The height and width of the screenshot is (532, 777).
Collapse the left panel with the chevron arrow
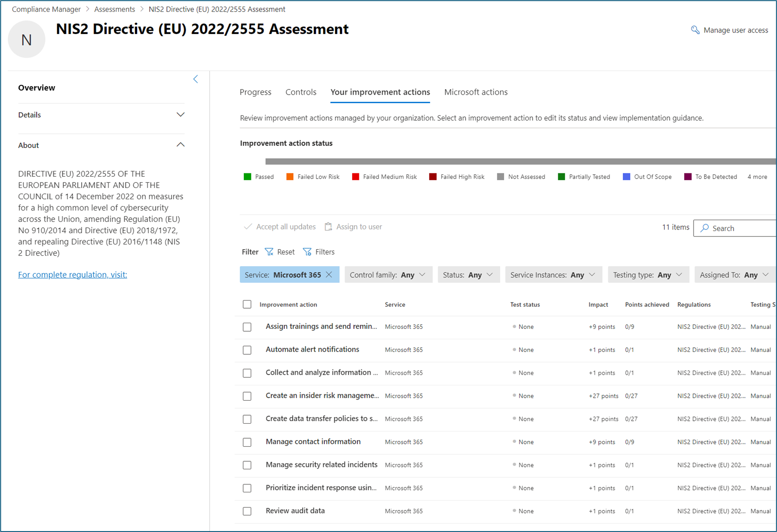[196, 79]
